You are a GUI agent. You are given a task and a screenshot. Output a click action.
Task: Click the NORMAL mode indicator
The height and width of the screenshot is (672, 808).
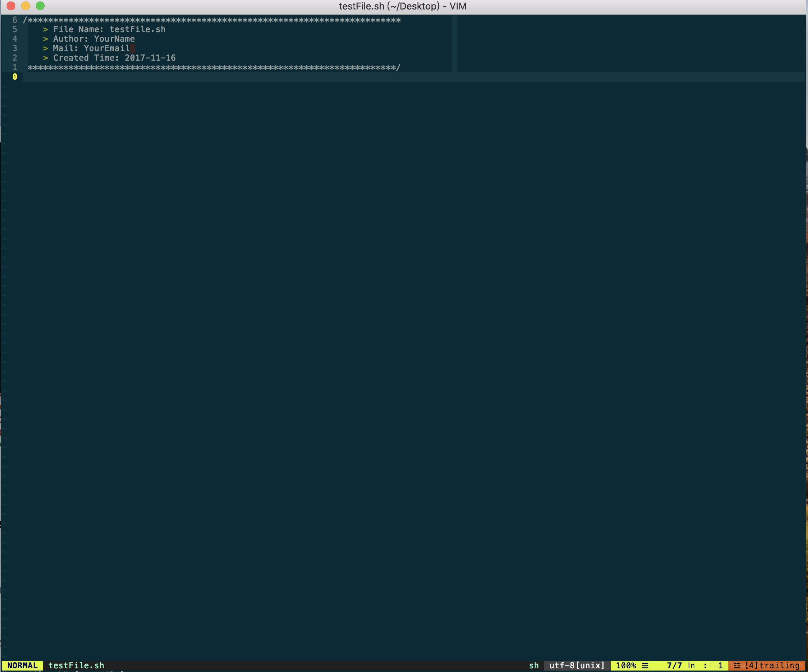[22, 665]
